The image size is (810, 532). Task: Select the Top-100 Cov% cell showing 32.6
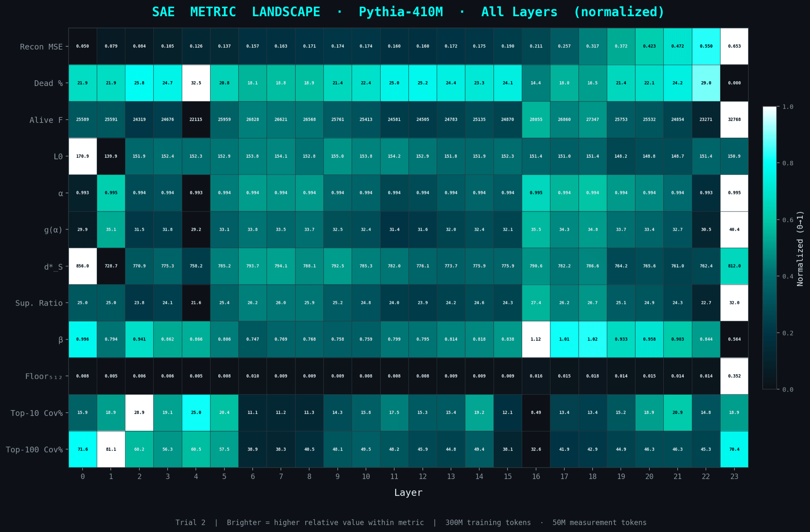[x=536, y=449]
